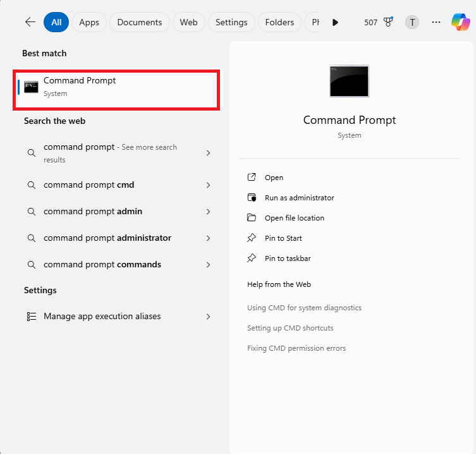The height and width of the screenshot is (455, 476).
Task: Open the three-dot options menu
Action: (436, 22)
